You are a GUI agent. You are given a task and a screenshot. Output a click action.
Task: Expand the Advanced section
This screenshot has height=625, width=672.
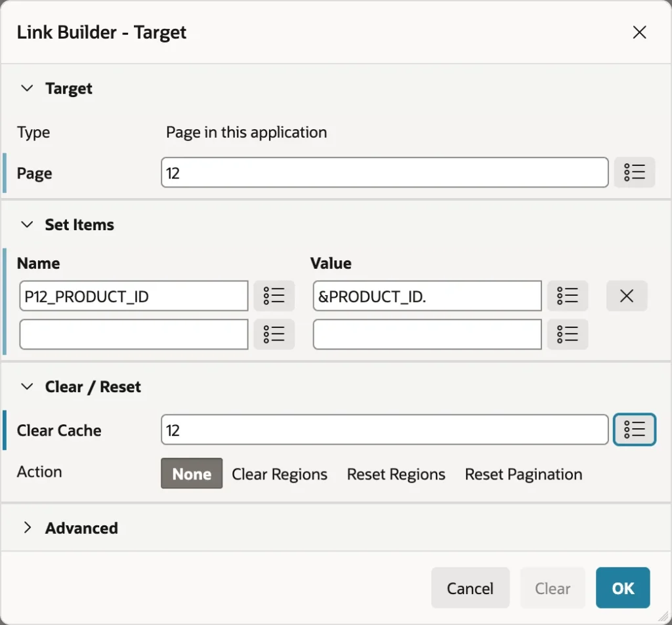[x=27, y=528]
